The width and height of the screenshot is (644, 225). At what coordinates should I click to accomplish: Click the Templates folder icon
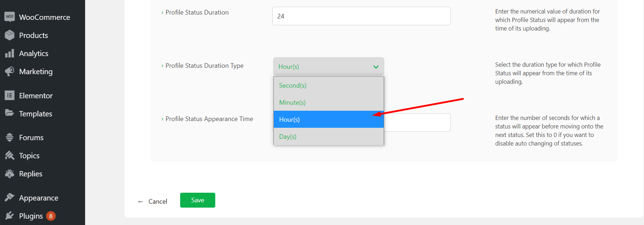(x=10, y=113)
